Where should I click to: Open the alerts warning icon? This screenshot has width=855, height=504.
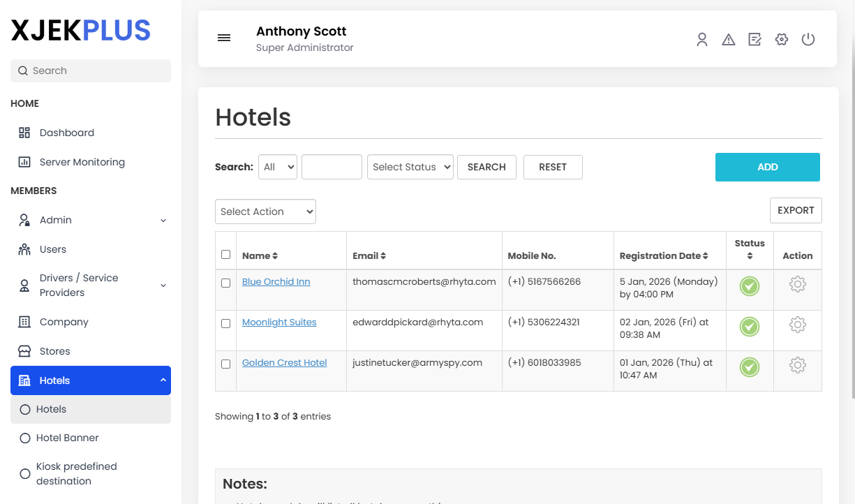(728, 39)
